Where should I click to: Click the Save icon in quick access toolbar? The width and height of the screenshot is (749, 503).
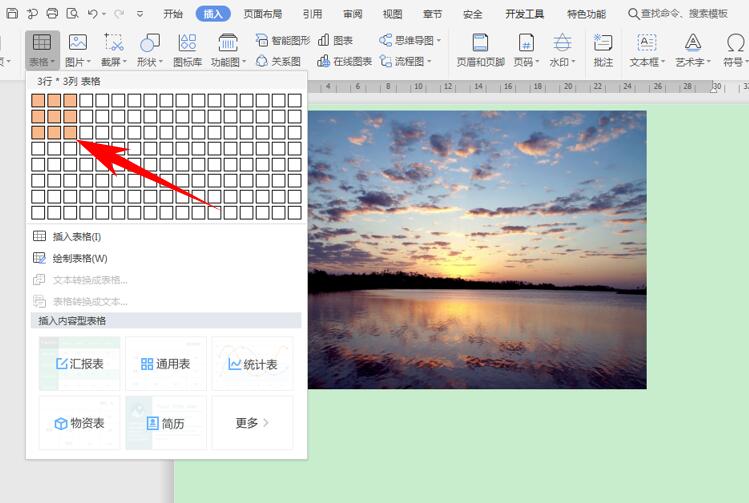(12, 13)
